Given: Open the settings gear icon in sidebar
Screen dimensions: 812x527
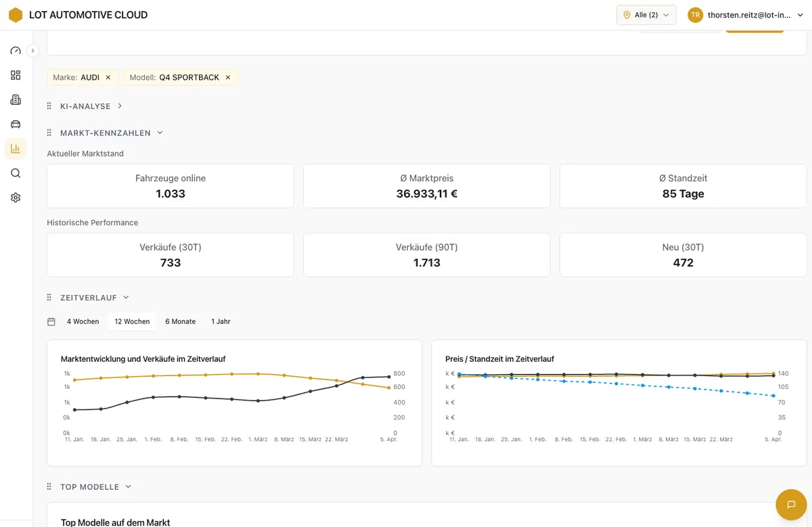Looking at the screenshot, I should coord(16,198).
